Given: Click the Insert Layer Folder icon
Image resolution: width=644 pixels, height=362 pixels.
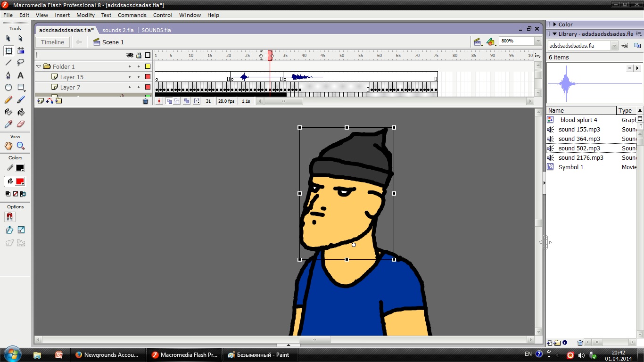Looking at the screenshot, I should pyautogui.click(x=58, y=101).
